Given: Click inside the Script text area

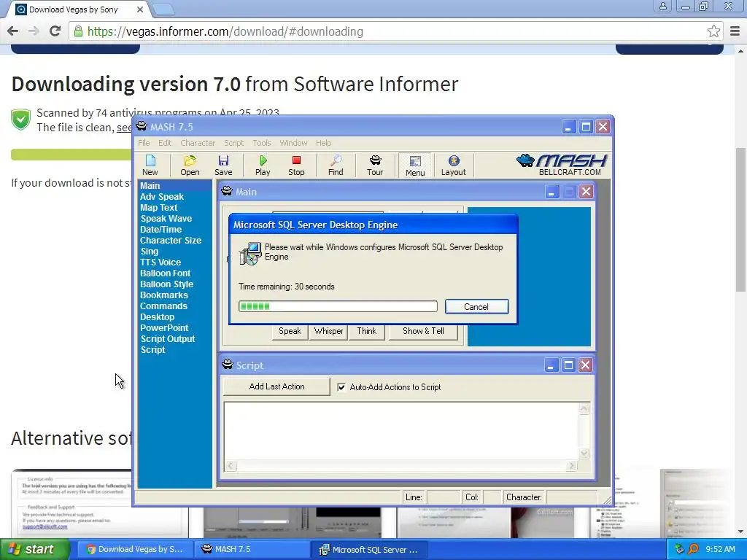Looking at the screenshot, I should 400,431.
